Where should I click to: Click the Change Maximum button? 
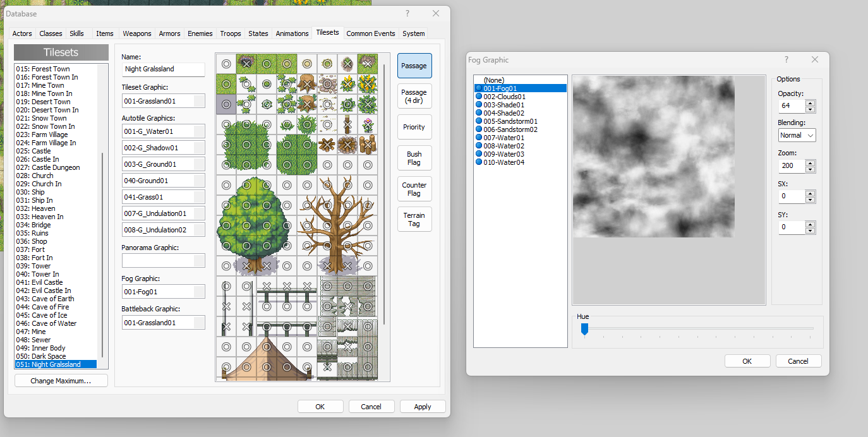tap(61, 381)
